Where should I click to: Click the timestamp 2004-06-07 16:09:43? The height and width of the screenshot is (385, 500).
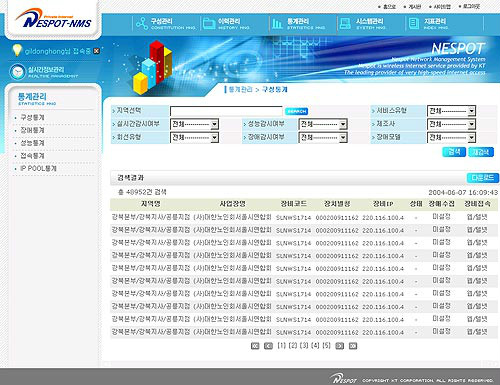coord(463,192)
